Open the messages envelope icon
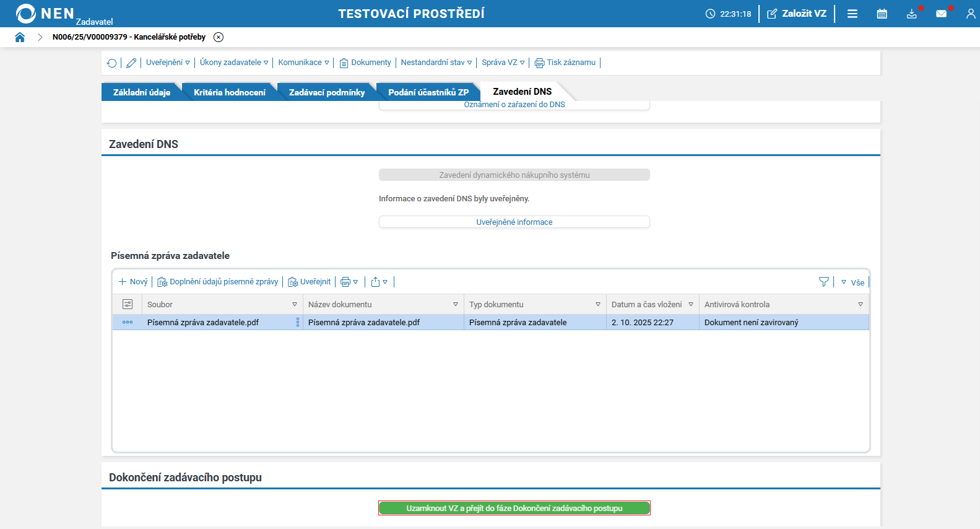Screen dimensions: 980x529 point(941,14)
